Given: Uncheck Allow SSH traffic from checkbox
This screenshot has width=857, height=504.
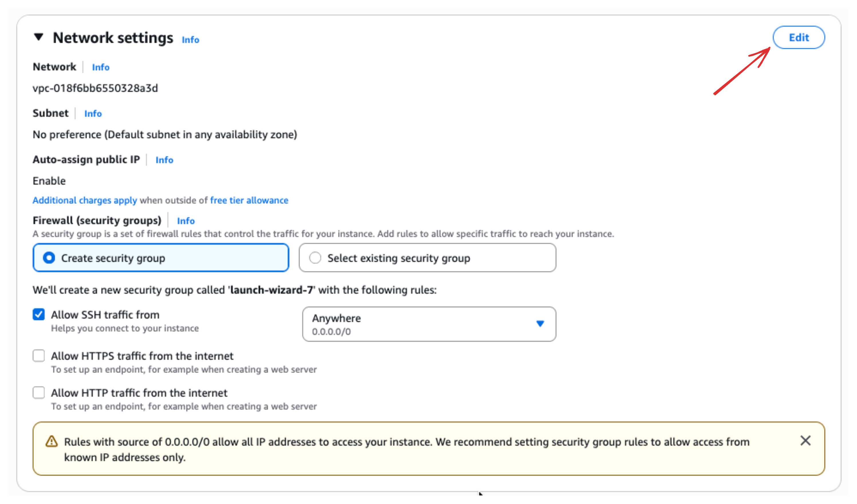Looking at the screenshot, I should [x=39, y=315].
